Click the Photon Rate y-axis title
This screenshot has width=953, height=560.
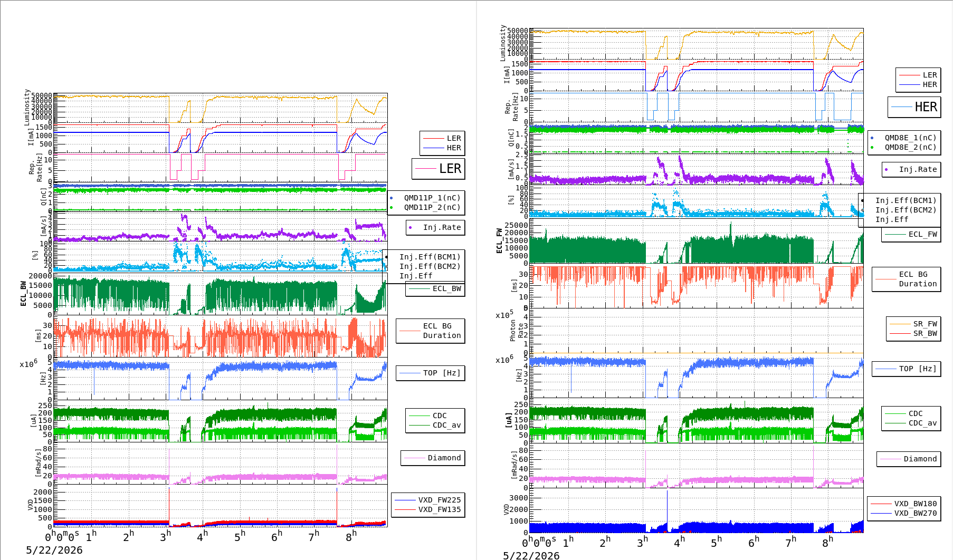coord(517,331)
